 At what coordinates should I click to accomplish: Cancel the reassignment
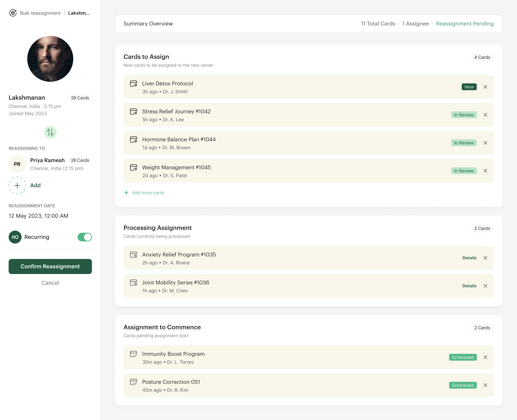[50, 283]
